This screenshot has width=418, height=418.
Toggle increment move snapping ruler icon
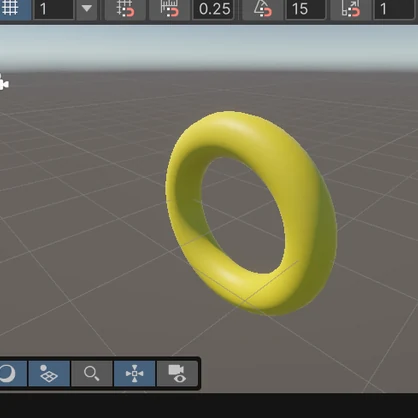point(170,9)
